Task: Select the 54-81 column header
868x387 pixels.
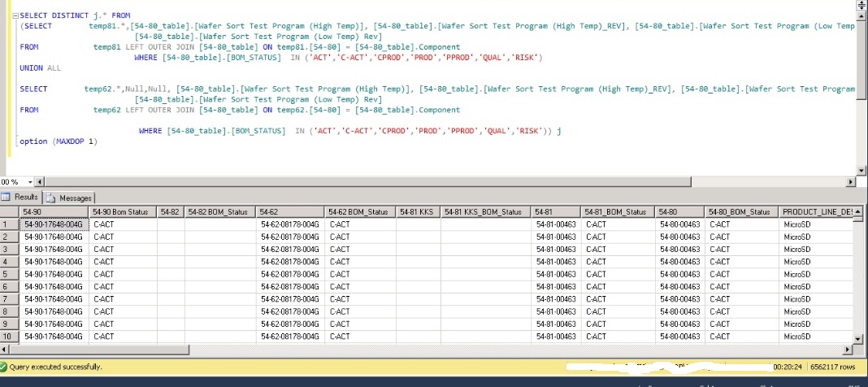Action: tap(557, 211)
